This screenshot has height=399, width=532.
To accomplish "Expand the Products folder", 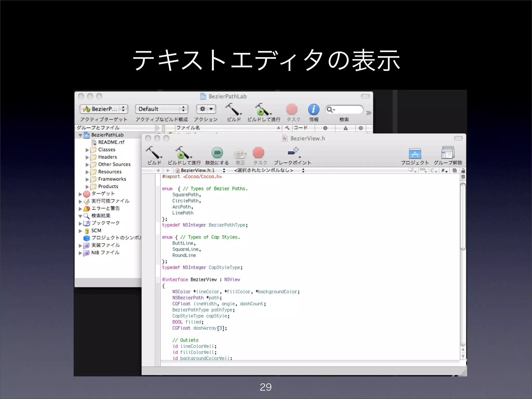I will 87,187.
